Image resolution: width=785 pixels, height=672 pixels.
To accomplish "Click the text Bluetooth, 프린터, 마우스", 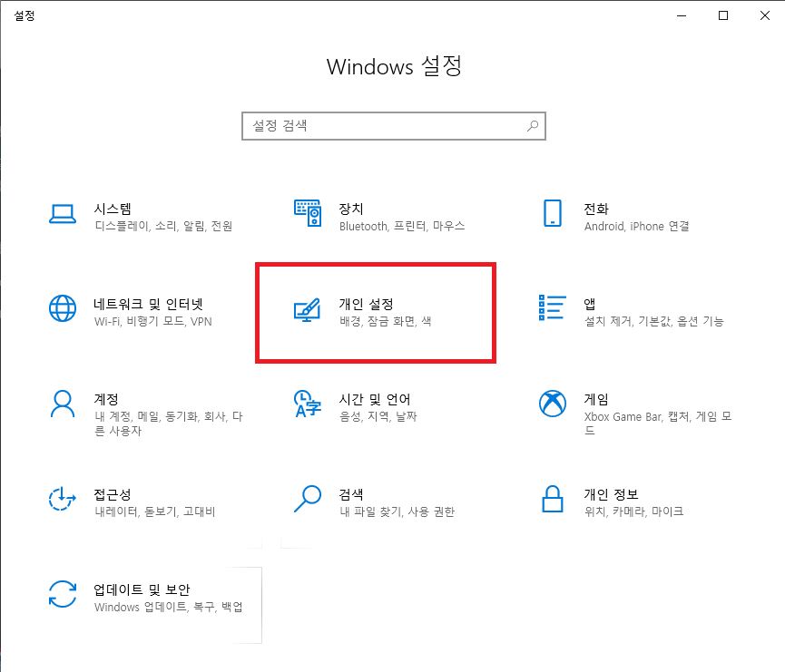I will (402, 226).
